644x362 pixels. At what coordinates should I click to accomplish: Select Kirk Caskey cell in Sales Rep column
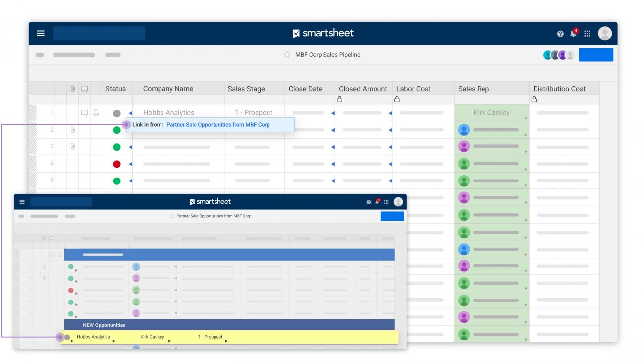(491, 113)
